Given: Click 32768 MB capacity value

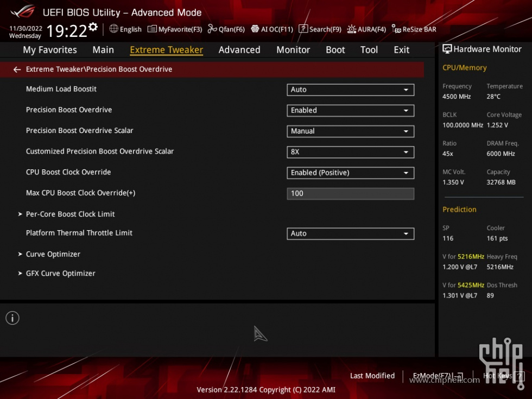Looking at the screenshot, I should 501,182.
